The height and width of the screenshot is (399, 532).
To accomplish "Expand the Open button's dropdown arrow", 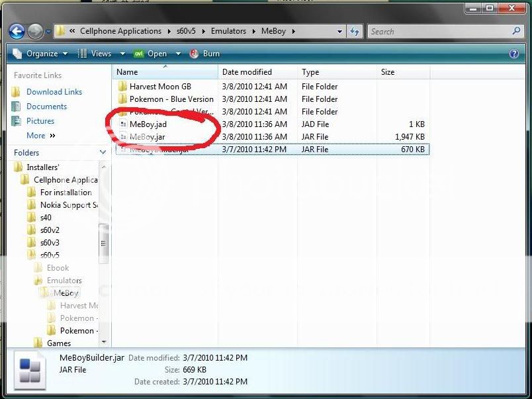I will click(x=178, y=54).
